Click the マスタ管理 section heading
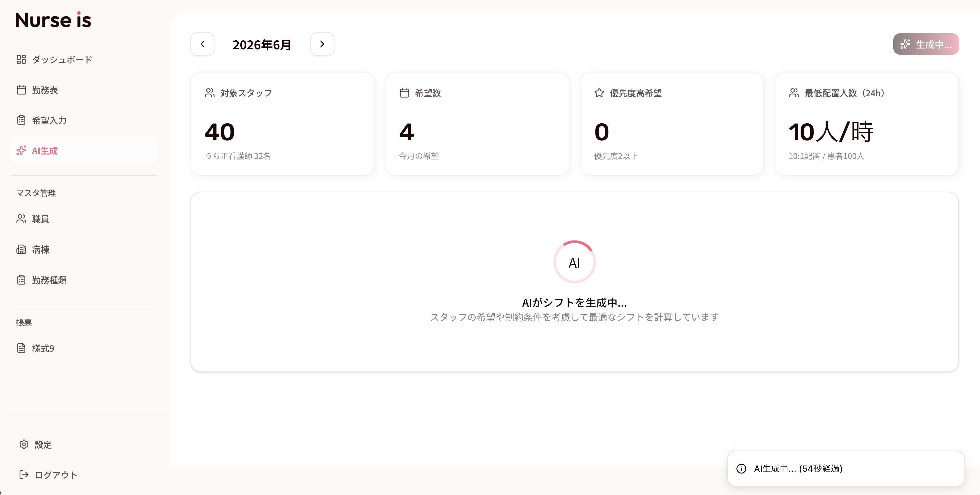Viewport: 980px width, 495px height. [36, 193]
